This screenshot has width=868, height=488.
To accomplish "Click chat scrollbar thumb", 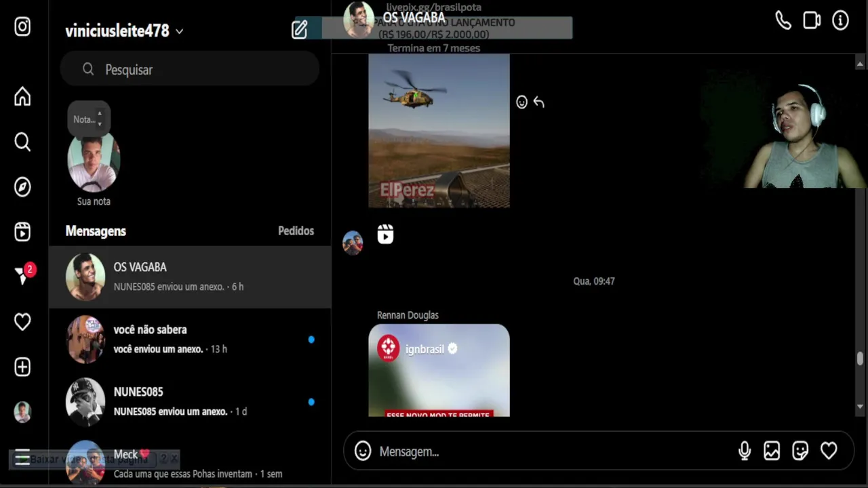I will click(860, 359).
